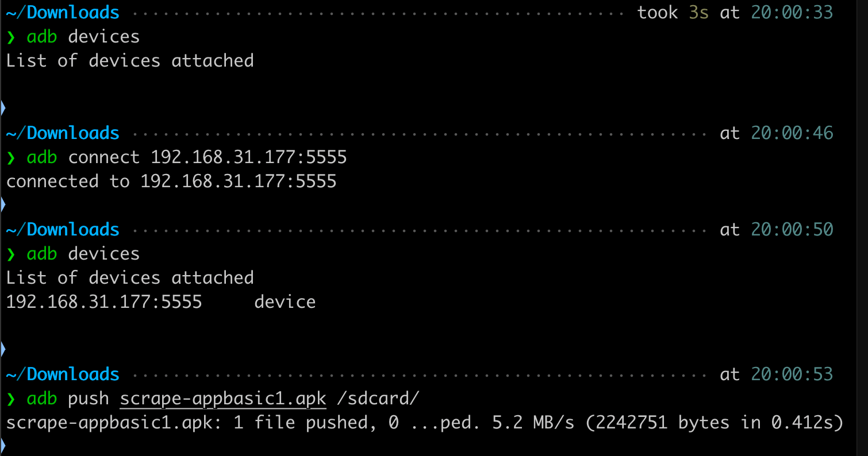The width and height of the screenshot is (868, 456).
Task: Click the IP address in adb connect command
Action: click(x=249, y=157)
